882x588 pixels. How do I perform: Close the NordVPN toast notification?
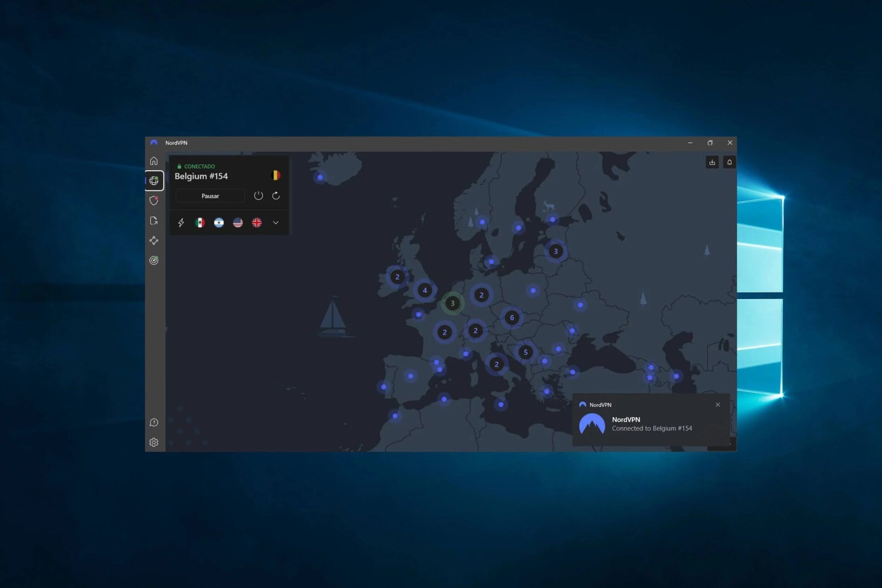(718, 405)
